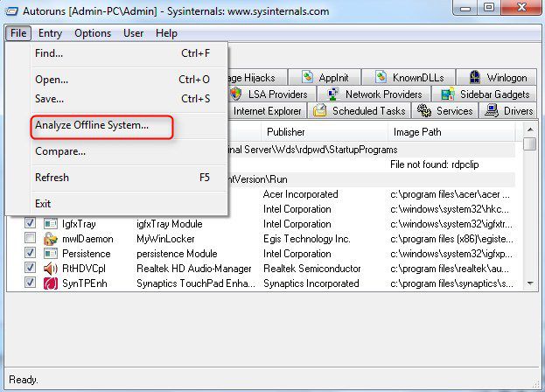Screen dimensions: 545x392
Task: Switch to the KnownDLLs tab
Action: tap(409, 77)
